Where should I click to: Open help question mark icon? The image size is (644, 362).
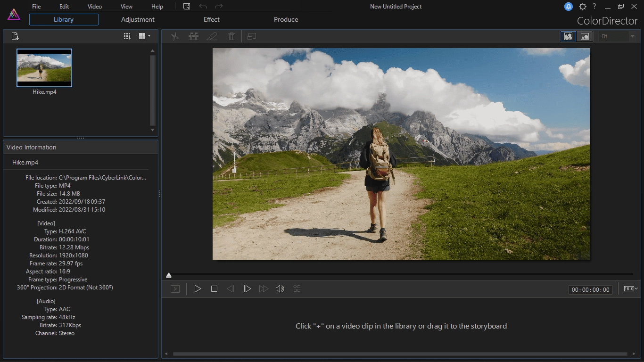(x=594, y=7)
